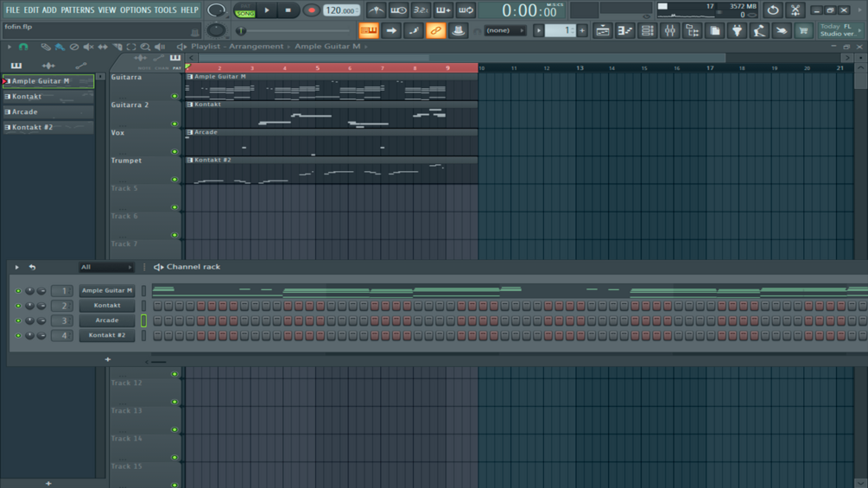This screenshot has width=868, height=488.
Task: Open the OPTIONS menu
Action: [x=135, y=10]
